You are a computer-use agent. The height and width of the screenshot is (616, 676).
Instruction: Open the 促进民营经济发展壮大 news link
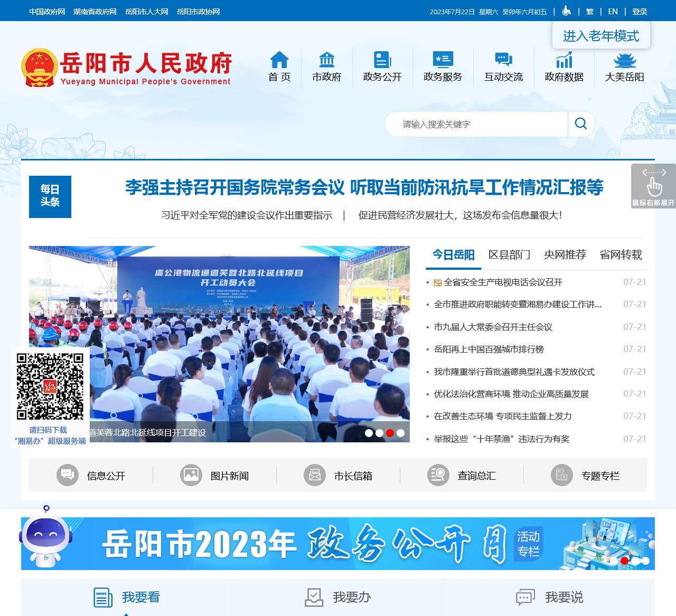pos(461,215)
